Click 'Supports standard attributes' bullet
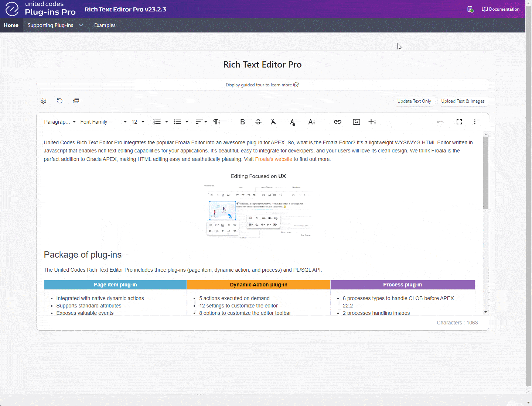The image size is (532, 406). [89, 306]
